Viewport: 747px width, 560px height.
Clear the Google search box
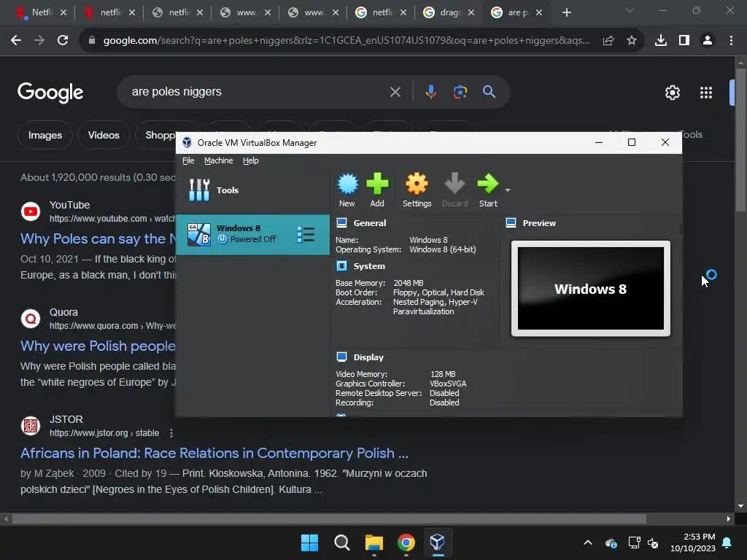395,92
